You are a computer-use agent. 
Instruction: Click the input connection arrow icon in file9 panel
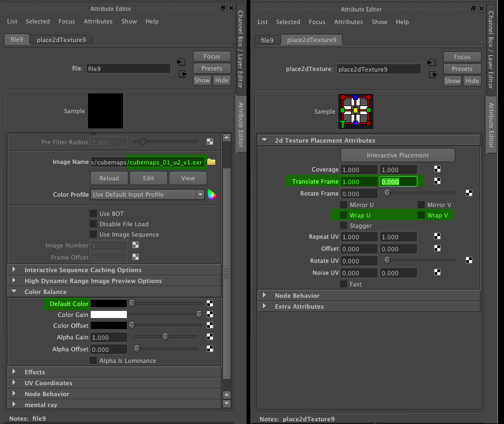tap(181, 62)
